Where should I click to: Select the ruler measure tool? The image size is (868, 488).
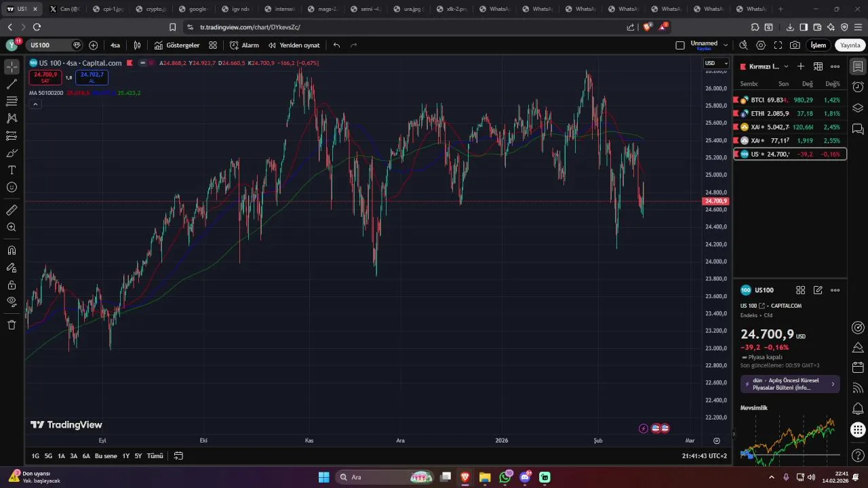12,210
